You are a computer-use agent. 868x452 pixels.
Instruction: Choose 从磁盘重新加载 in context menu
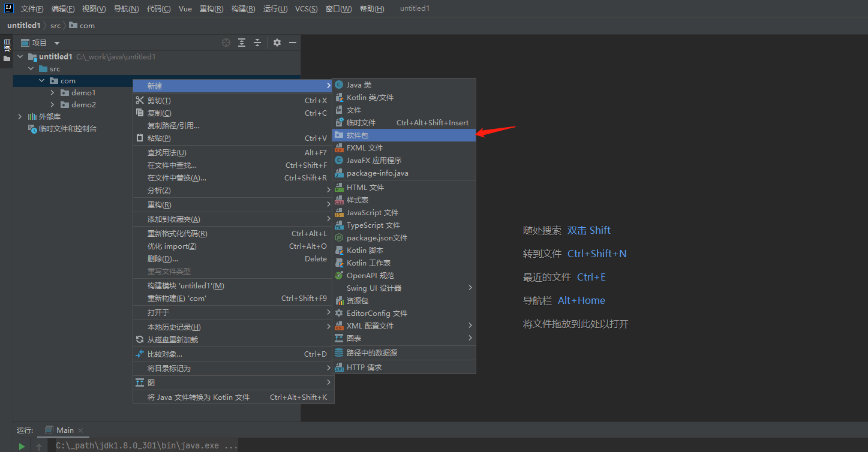click(233, 340)
